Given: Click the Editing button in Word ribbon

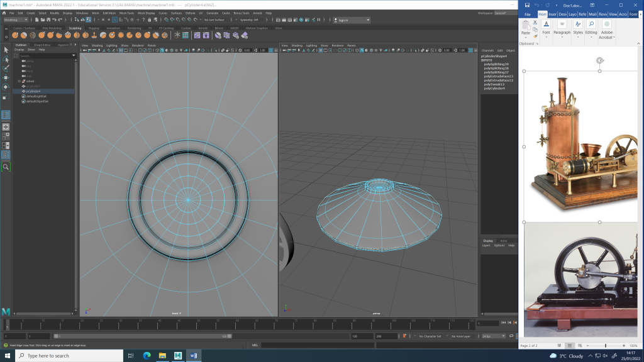Looking at the screenshot, I should 591,29.
